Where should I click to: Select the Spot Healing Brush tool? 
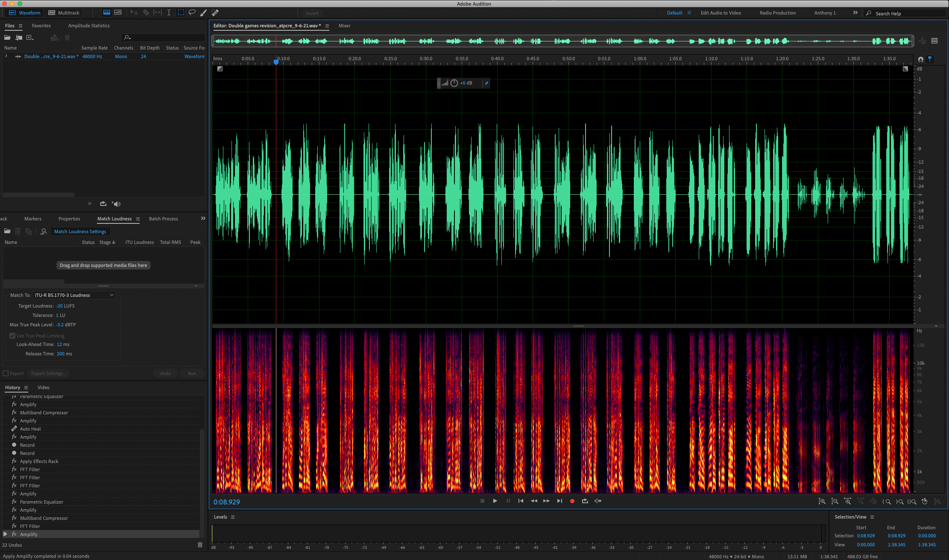215,12
